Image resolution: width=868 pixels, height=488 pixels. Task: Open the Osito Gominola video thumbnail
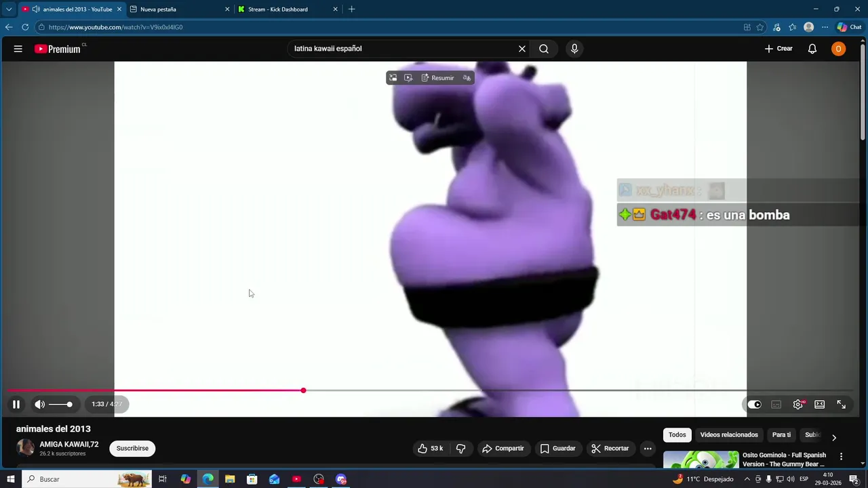[701, 460]
